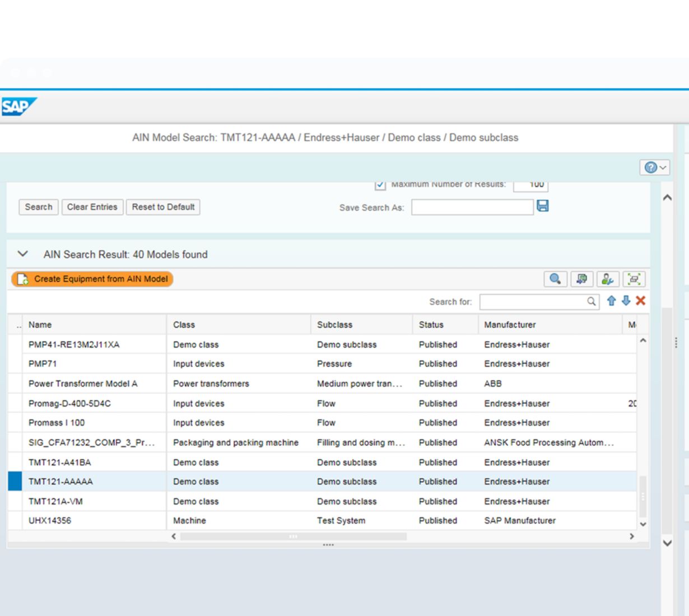The image size is (689, 616).
Task: Collapse the AIN Search Result section
Action: 23,254
